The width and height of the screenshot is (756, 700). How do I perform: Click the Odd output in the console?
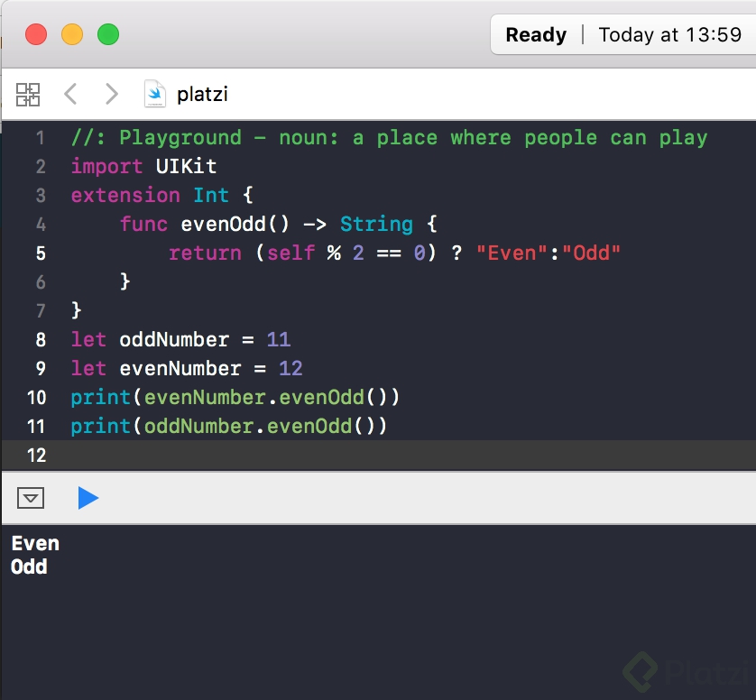pos(29,566)
